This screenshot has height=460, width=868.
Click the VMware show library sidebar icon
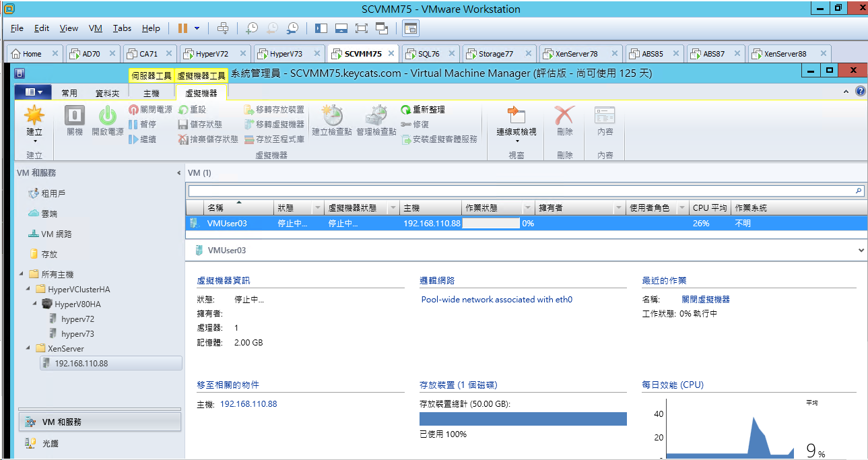[x=321, y=28]
